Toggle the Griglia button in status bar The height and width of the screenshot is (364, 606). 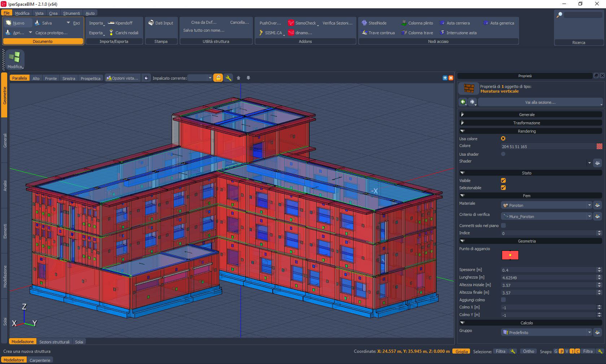pos(461,351)
